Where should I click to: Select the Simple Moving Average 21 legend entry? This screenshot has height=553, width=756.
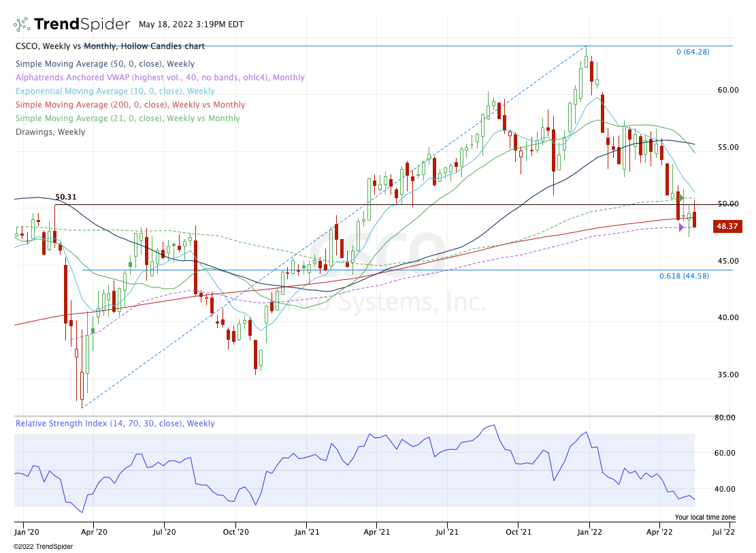point(127,118)
